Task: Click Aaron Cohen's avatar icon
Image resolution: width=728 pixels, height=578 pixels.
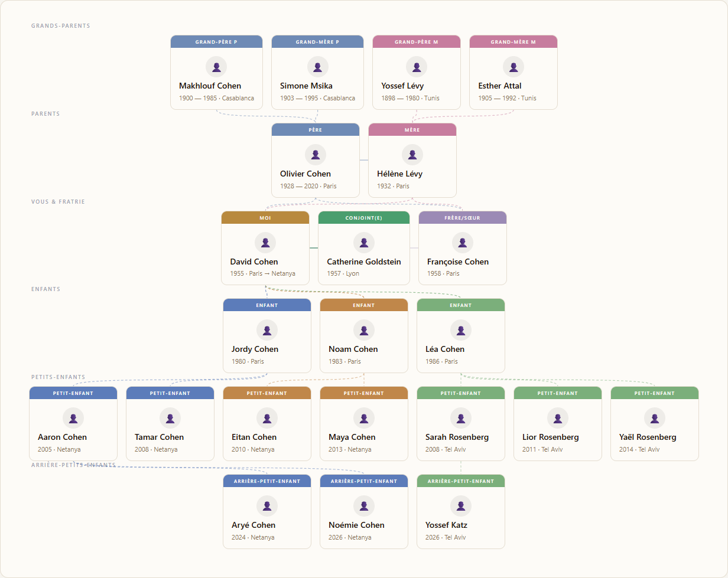Action: (x=73, y=418)
